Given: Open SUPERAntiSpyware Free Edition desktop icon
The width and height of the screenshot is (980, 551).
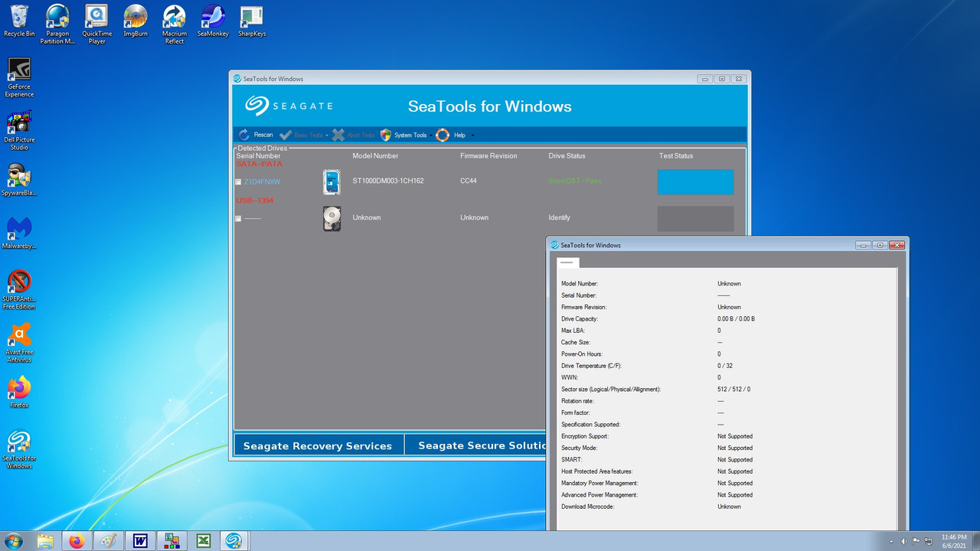Looking at the screenshot, I should pyautogui.click(x=19, y=289).
